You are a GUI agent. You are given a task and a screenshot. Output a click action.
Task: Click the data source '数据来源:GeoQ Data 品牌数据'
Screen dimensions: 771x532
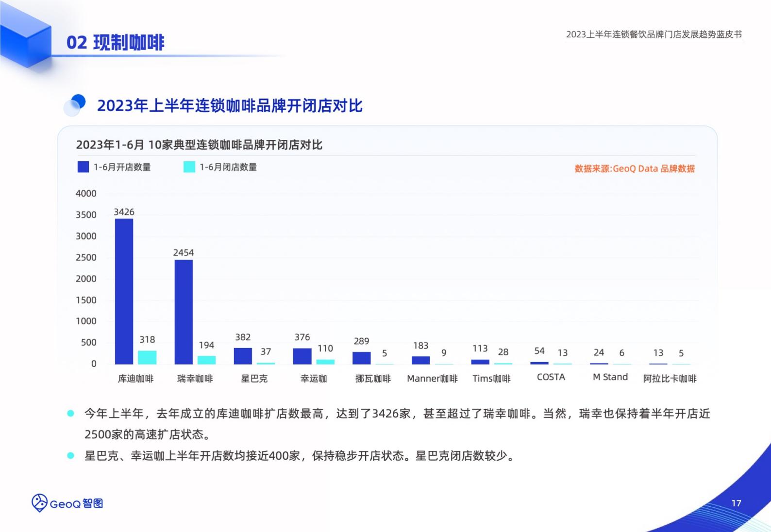[x=635, y=168]
